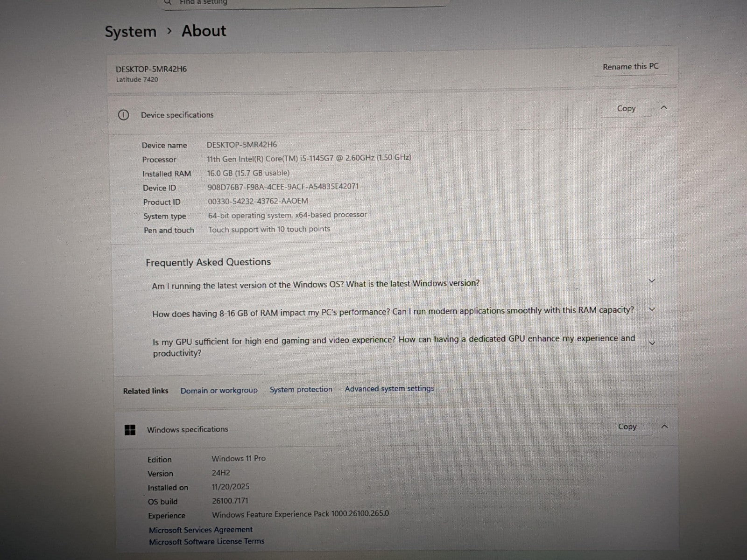Click the Windows specifications heading text
747x560 pixels.
(188, 429)
